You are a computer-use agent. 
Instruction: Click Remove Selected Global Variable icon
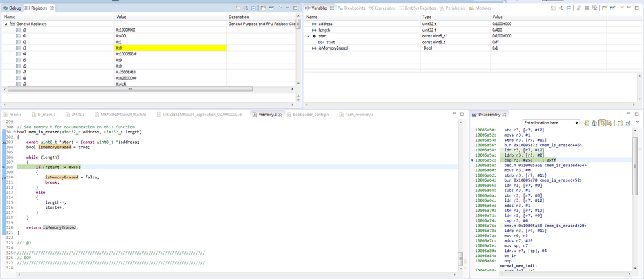click(587, 8)
